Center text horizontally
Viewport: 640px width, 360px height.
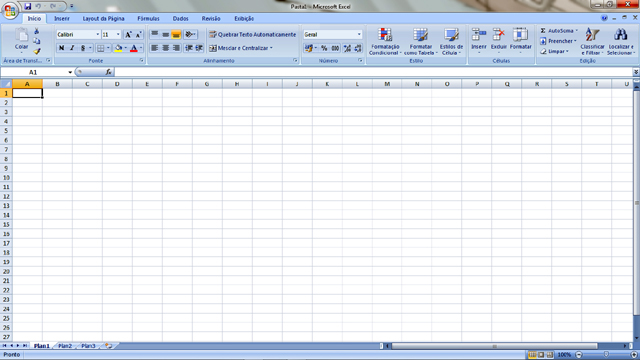(165, 48)
